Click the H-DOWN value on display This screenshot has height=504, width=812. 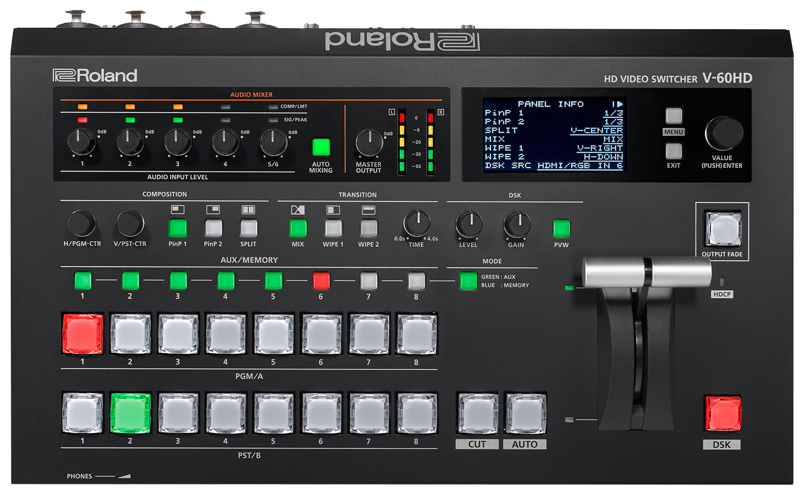pyautogui.click(x=603, y=157)
